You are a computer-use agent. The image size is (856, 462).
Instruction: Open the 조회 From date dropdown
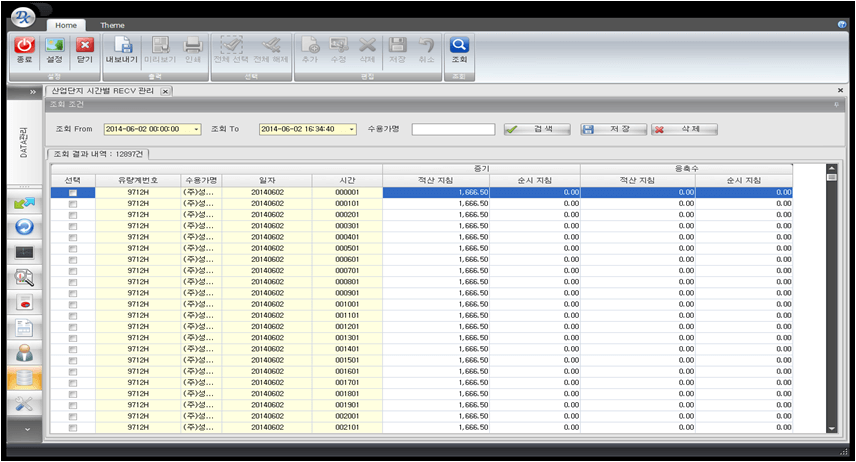197,129
